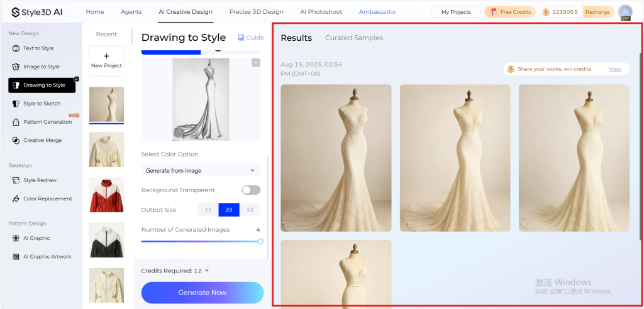Adjust Number of Generated Images slider handle
644x309 pixels.
(260, 241)
